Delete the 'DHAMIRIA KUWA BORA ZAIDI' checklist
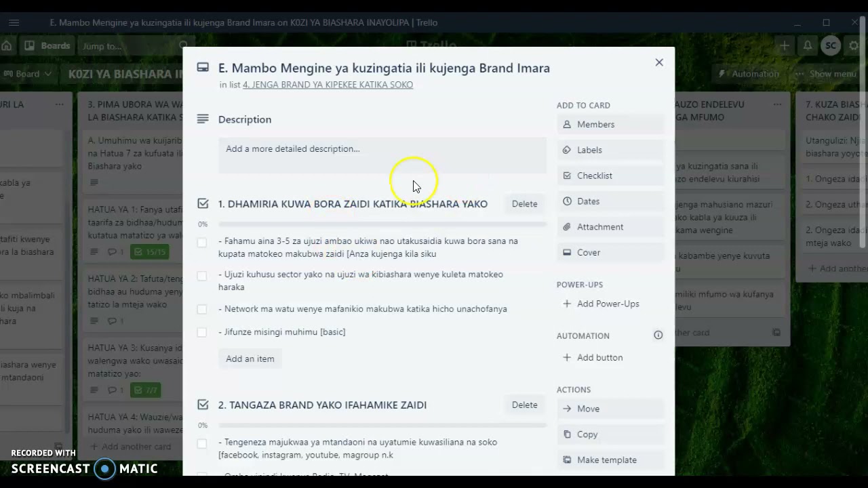The image size is (868, 488). click(524, 204)
